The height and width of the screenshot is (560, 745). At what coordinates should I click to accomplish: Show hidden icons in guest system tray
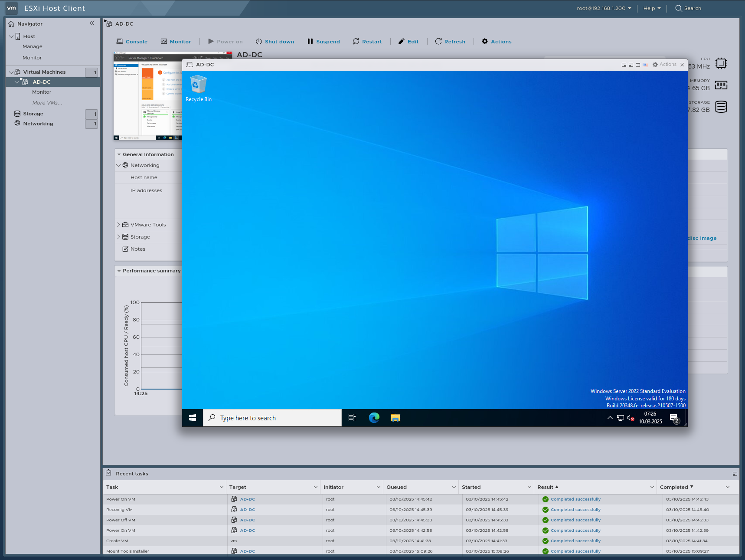pyautogui.click(x=610, y=418)
